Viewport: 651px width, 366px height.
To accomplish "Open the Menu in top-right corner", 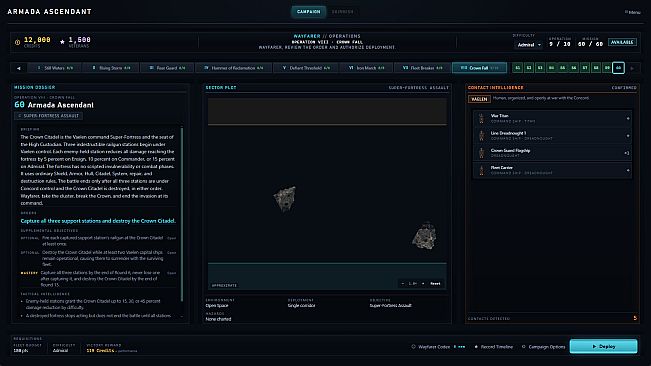I will [633, 12].
